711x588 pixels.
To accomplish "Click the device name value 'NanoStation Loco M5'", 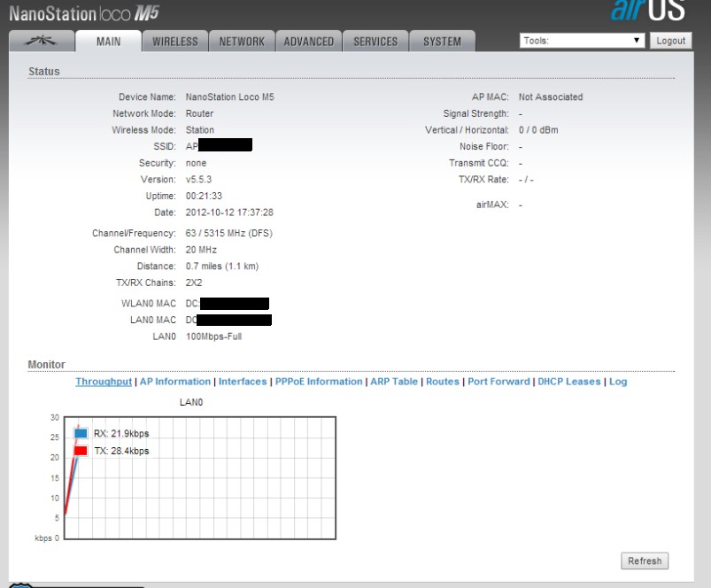I will [x=230, y=97].
